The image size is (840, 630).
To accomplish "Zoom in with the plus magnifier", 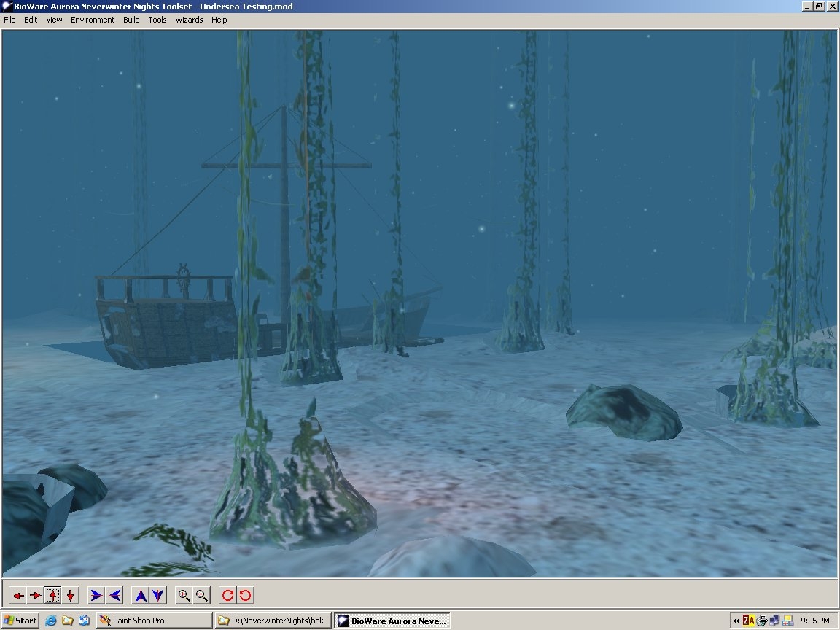I will pos(184,596).
